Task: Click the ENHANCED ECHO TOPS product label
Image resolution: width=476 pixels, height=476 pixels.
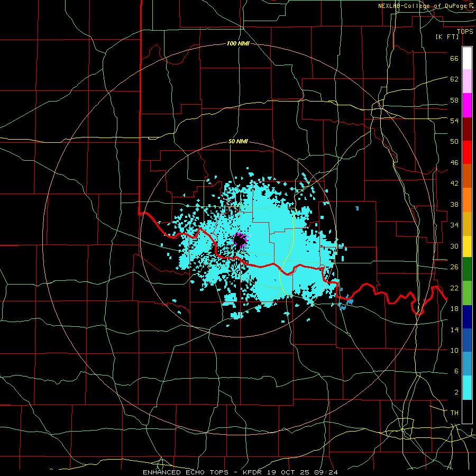Action: click(186, 472)
